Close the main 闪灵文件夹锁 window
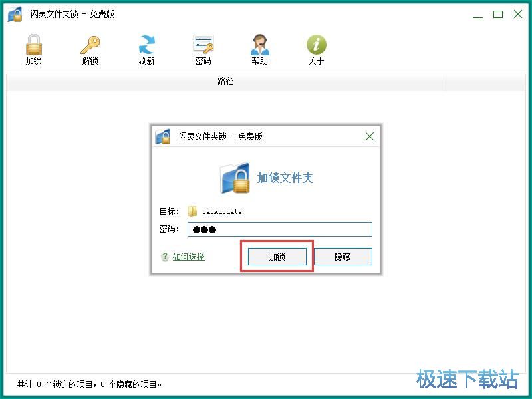532x399 pixels. [518, 14]
